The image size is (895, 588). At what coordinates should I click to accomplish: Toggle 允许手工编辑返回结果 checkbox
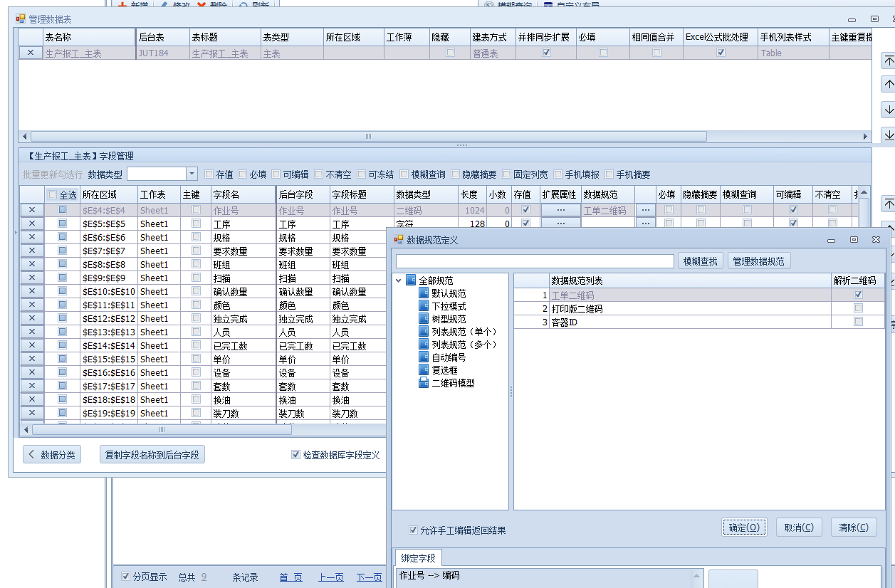(414, 530)
